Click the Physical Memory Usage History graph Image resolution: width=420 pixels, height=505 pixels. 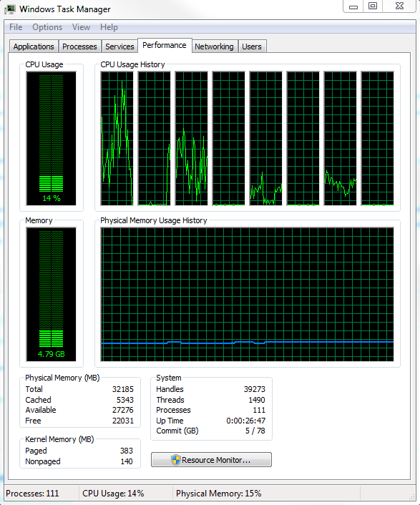pyautogui.click(x=247, y=295)
